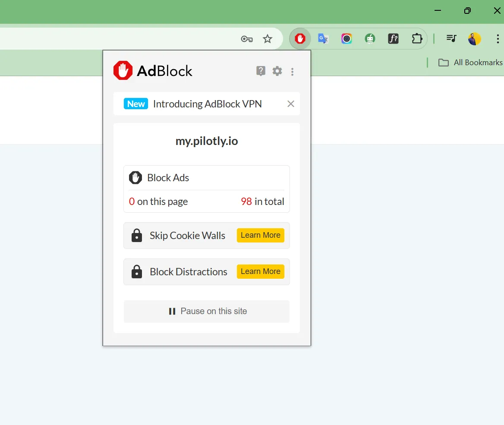Open the Extensions puzzle-piece menu
Image resolution: width=504 pixels, height=425 pixels.
[x=417, y=39]
